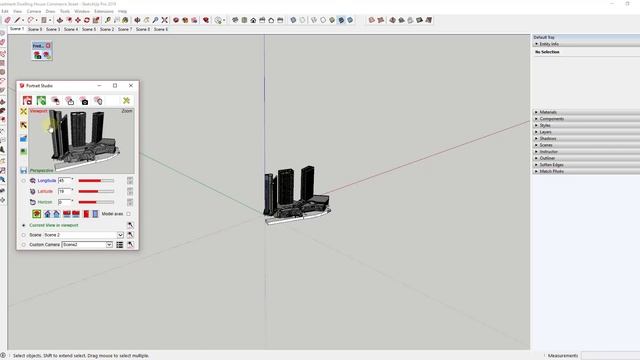Select the Push/Pull tool
640x360 pixels.
(60, 20)
